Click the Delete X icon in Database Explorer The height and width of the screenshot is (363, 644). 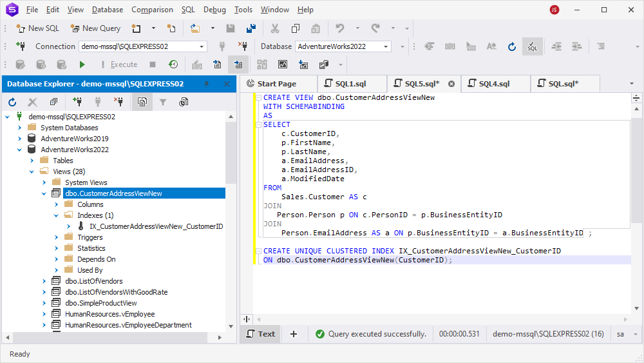tap(32, 102)
